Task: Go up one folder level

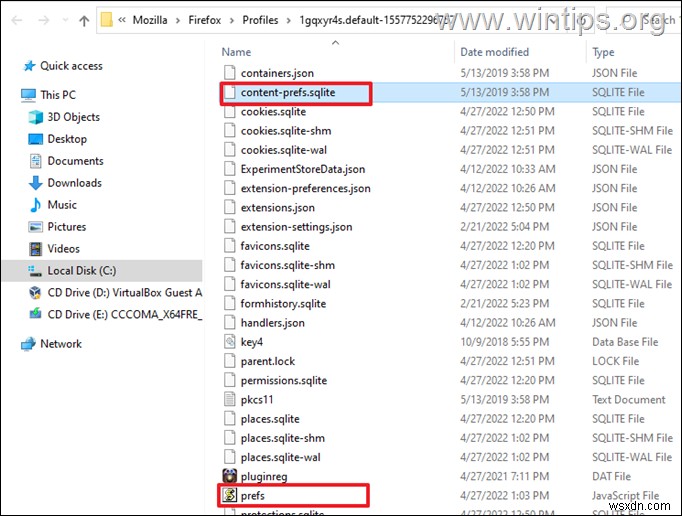Action: tap(84, 20)
